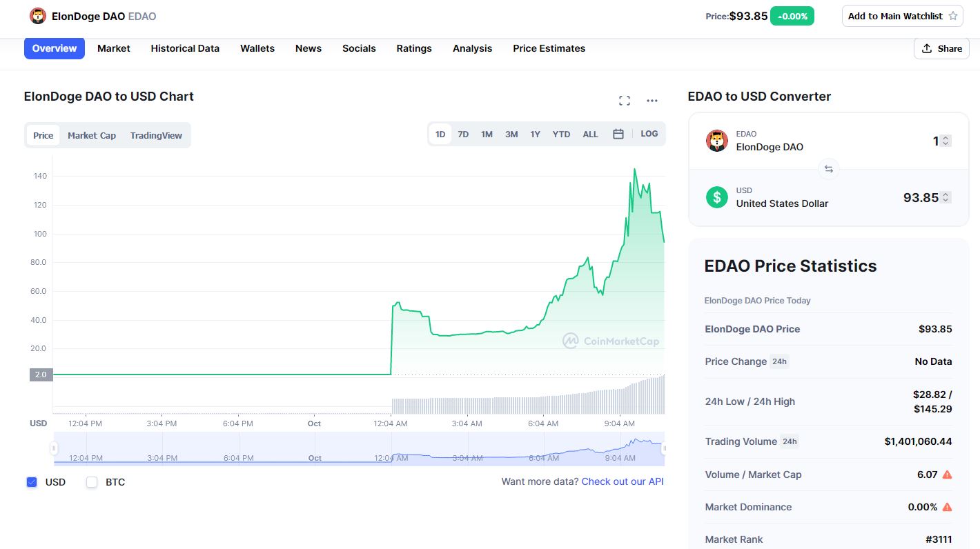The image size is (980, 549).
Task: Toggle the LOG scale button
Action: coord(649,134)
